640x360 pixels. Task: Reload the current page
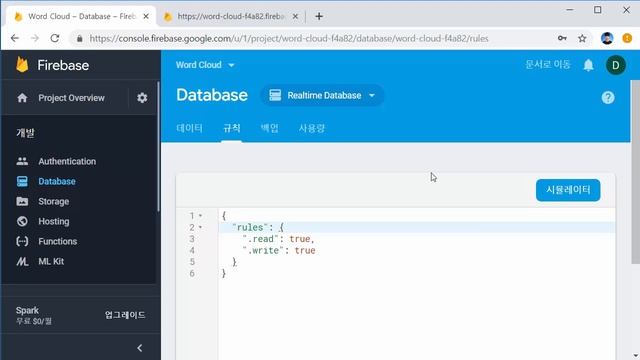[55, 38]
